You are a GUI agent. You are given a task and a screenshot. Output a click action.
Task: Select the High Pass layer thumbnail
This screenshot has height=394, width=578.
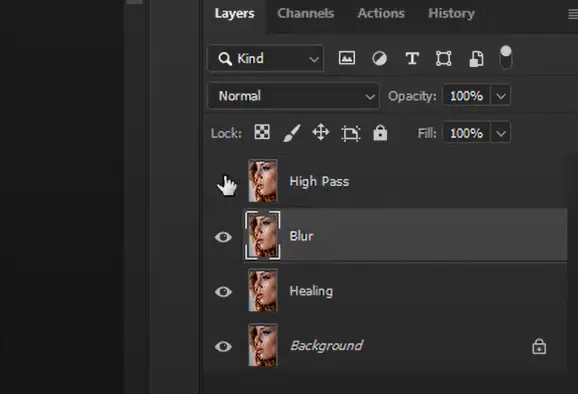(262, 181)
